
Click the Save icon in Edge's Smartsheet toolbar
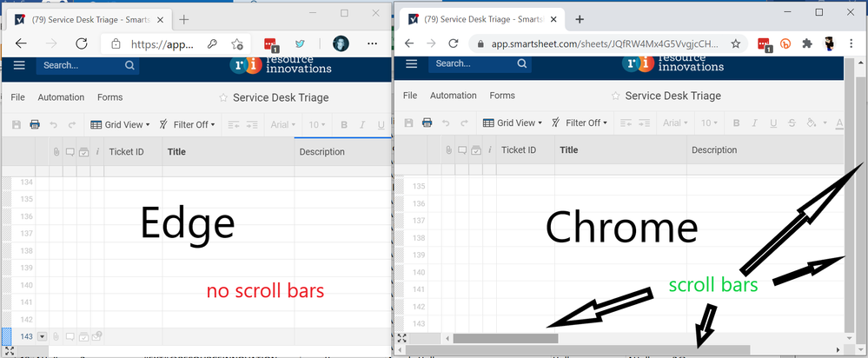pos(17,124)
